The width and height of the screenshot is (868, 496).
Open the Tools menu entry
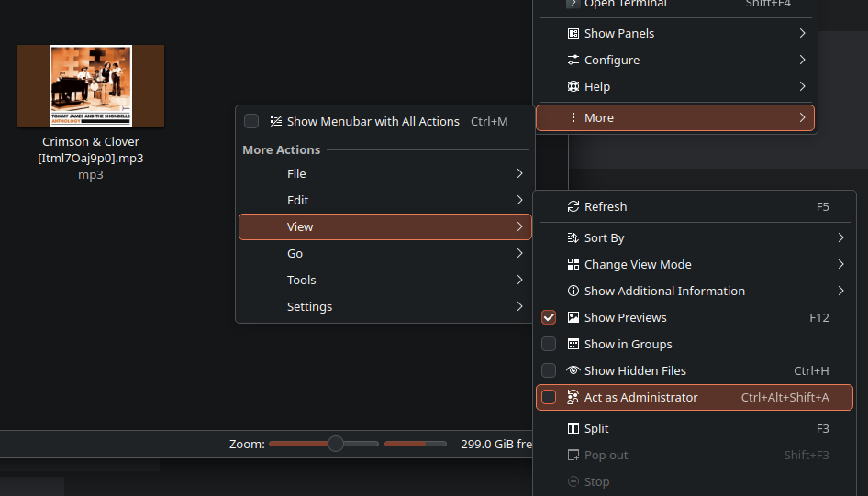click(x=384, y=280)
